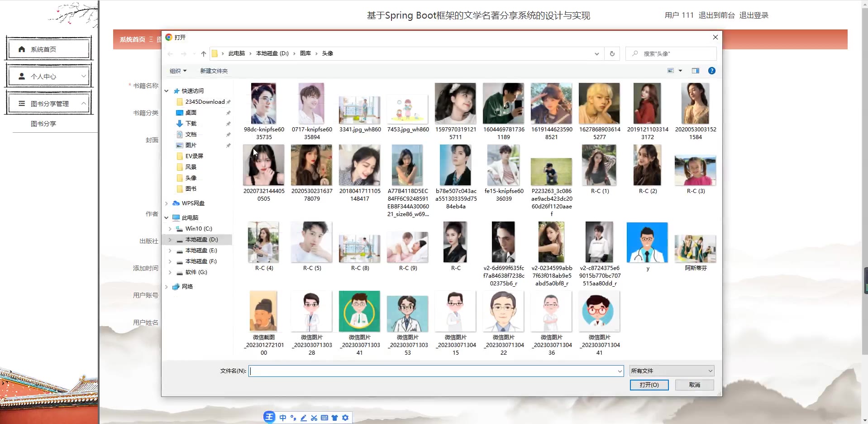This screenshot has height=424, width=868.
Task: Open the view options dropdown arrow
Action: click(680, 71)
